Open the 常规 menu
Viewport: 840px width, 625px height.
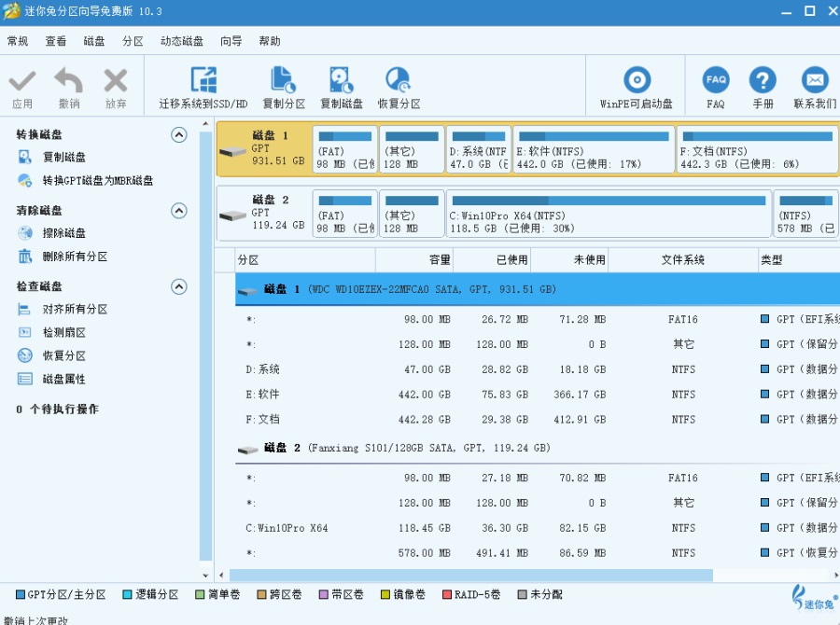18,41
